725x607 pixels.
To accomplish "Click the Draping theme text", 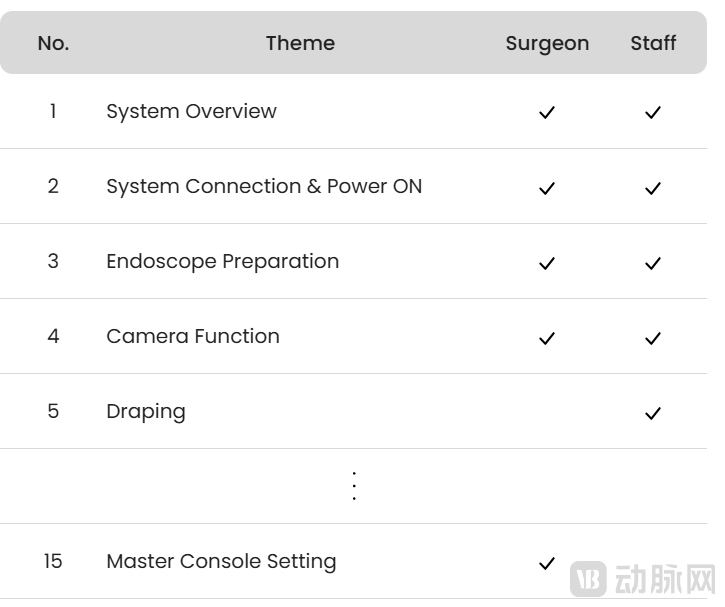I will coord(146,411).
